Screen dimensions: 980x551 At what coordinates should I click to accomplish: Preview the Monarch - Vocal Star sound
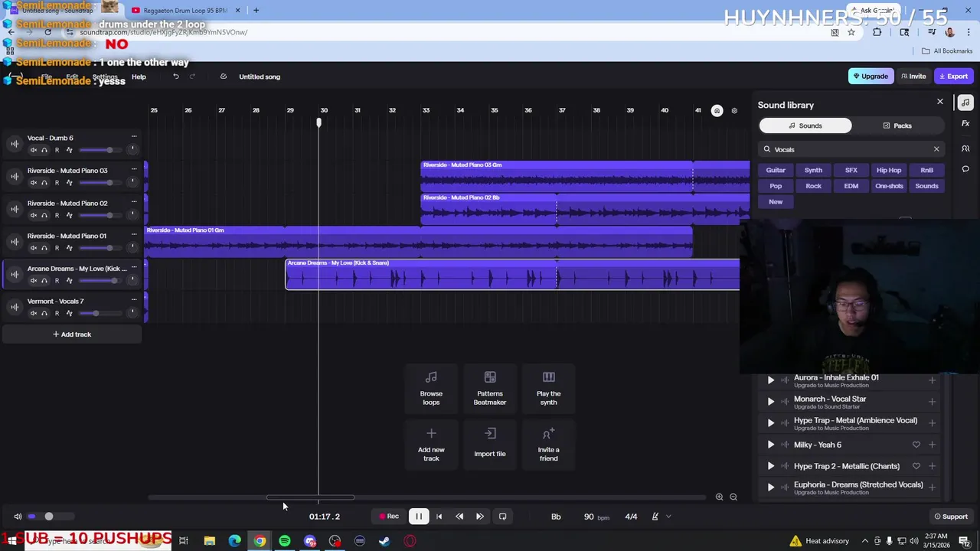coord(771,401)
